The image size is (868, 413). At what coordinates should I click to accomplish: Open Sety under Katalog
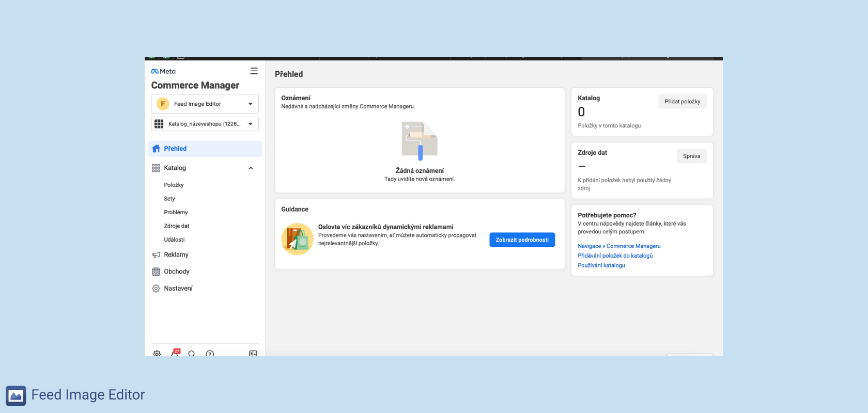click(x=169, y=199)
